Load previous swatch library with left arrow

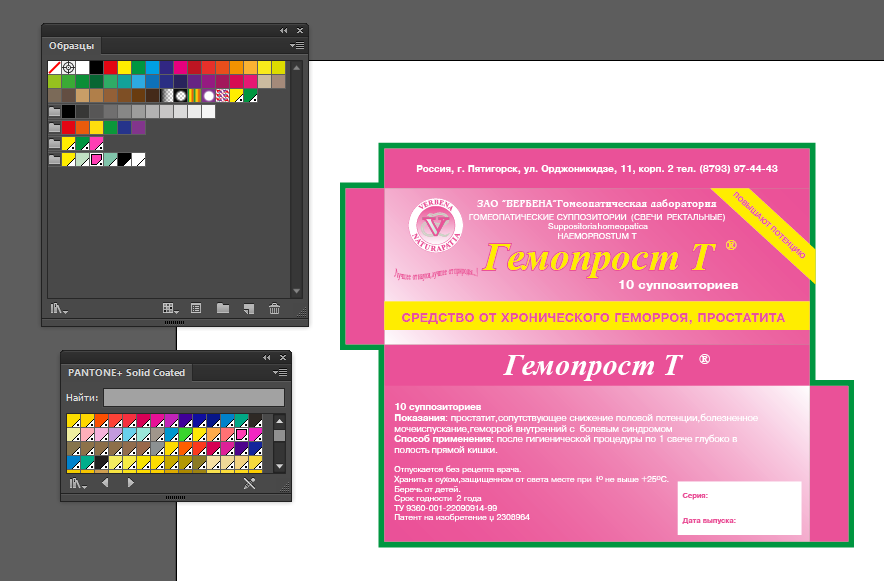coord(105,483)
